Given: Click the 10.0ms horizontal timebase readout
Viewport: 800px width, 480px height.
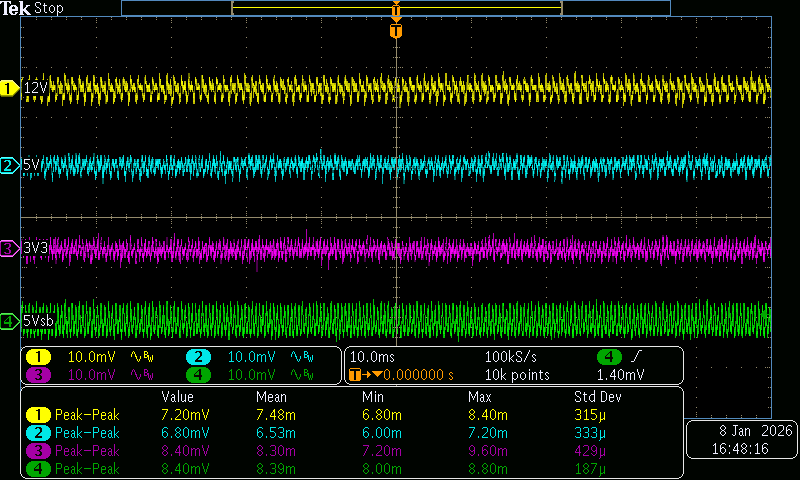Looking at the screenshot, I should (372, 357).
